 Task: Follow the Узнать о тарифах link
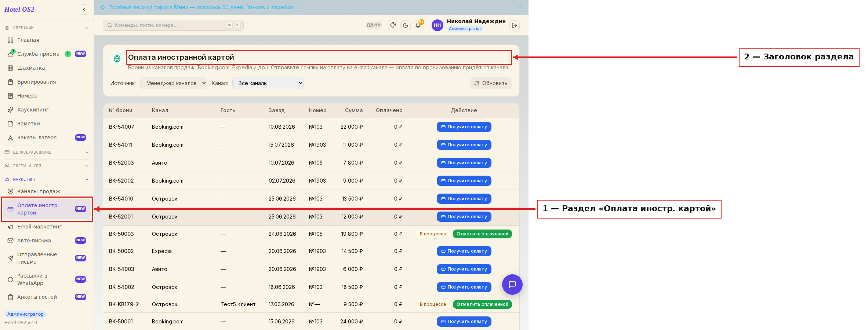point(270,7)
